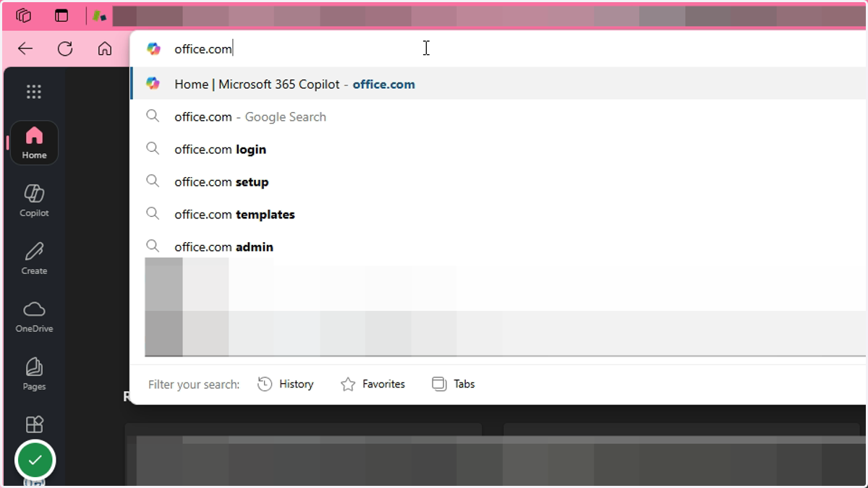Choose the office.com setup suggestion
The width and height of the screenshot is (868, 488).
click(x=498, y=181)
